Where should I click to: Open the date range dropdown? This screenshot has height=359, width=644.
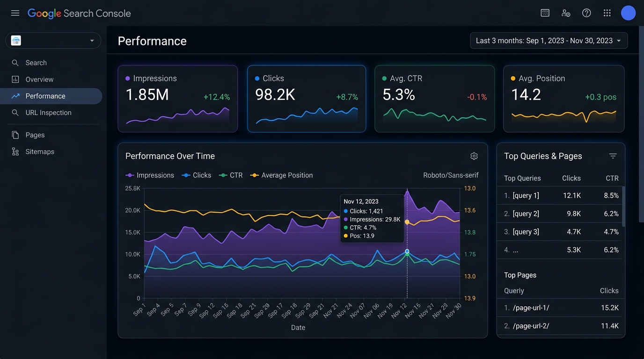tap(549, 41)
